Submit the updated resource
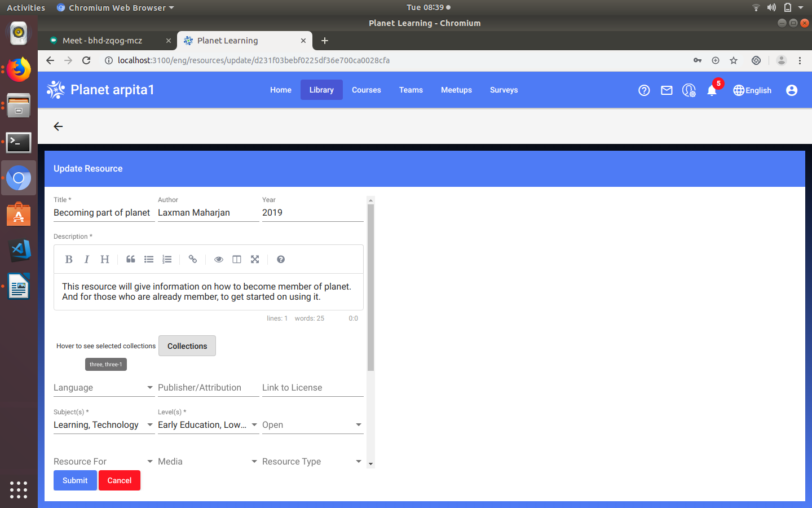The height and width of the screenshot is (508, 812). pos(75,480)
